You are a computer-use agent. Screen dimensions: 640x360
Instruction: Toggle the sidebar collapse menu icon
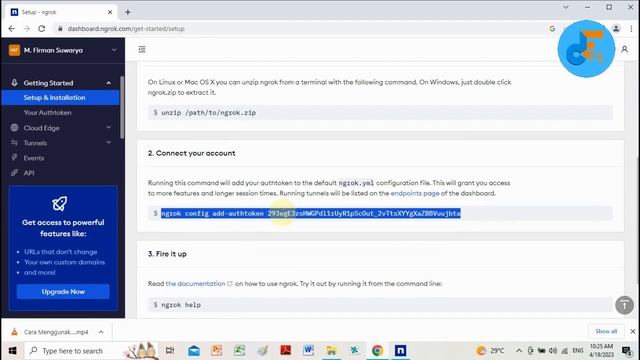click(x=142, y=49)
